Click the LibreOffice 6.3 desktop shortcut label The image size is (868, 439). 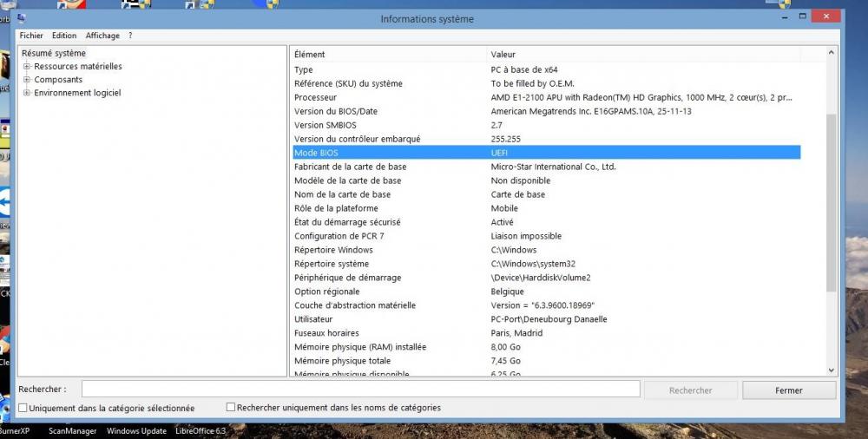[x=201, y=430]
